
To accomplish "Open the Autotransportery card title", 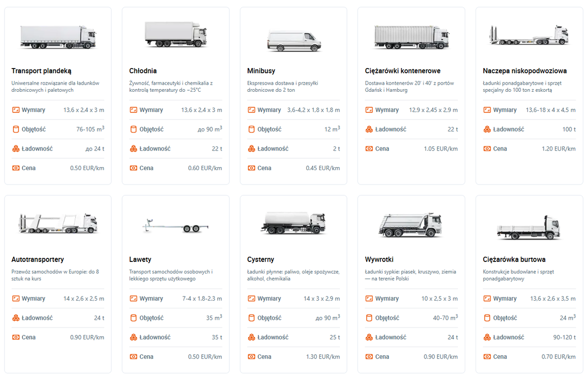I will 38,259.
